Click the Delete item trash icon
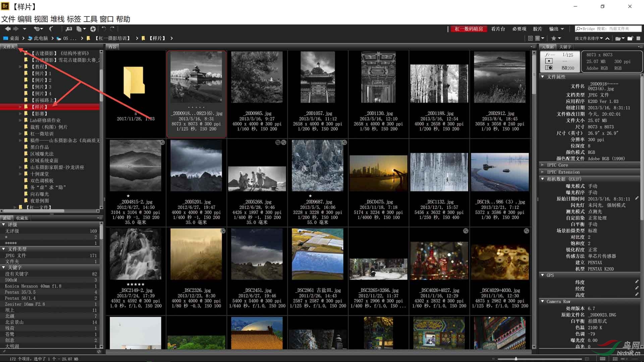Viewport: 644px width, 362px height. coord(638,38)
